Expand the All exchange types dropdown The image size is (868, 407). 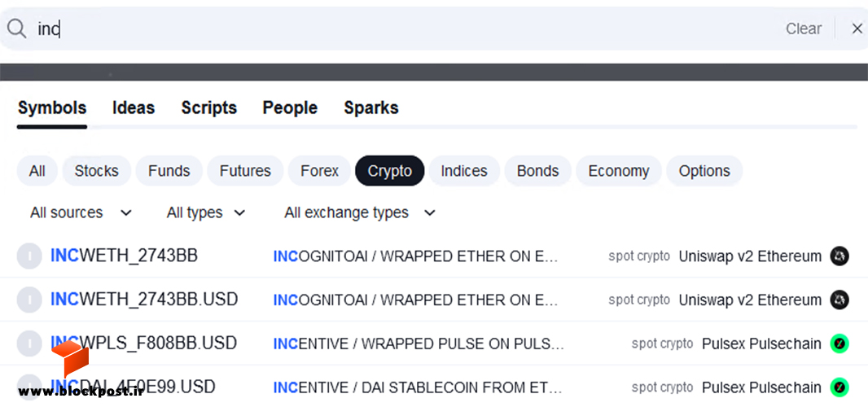(360, 212)
